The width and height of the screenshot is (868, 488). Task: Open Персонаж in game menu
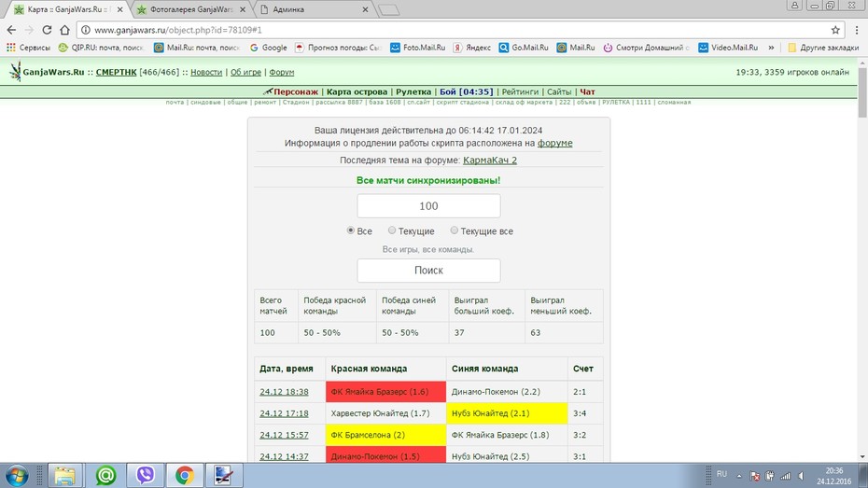pyautogui.click(x=296, y=91)
